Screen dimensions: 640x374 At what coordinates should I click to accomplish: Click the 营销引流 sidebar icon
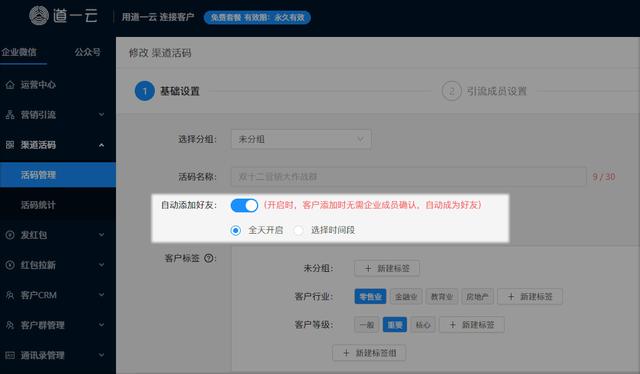coord(10,115)
